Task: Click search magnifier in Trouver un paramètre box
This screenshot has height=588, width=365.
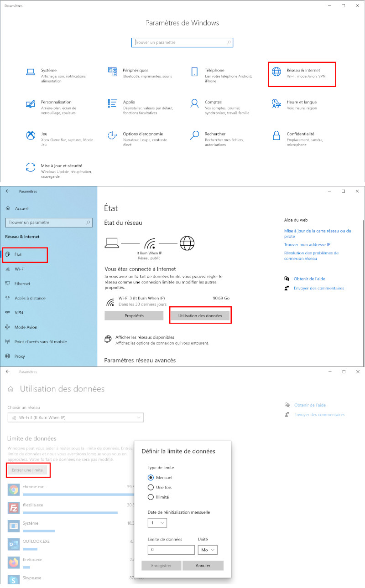Action: [229, 42]
